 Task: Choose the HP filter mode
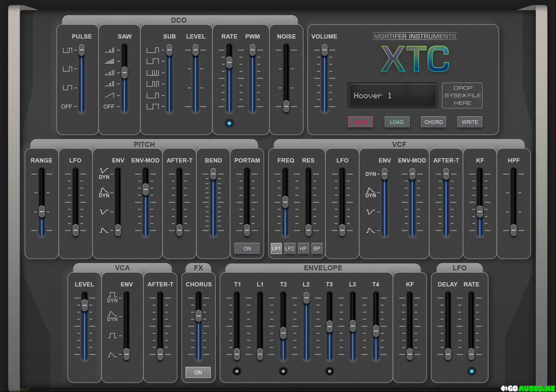pos(303,248)
